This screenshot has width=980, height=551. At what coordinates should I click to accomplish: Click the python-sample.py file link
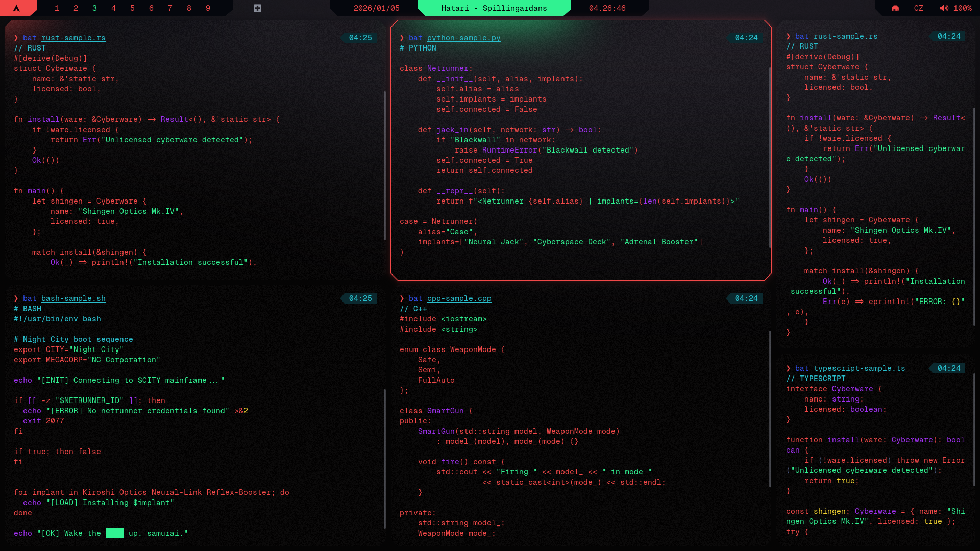463,38
